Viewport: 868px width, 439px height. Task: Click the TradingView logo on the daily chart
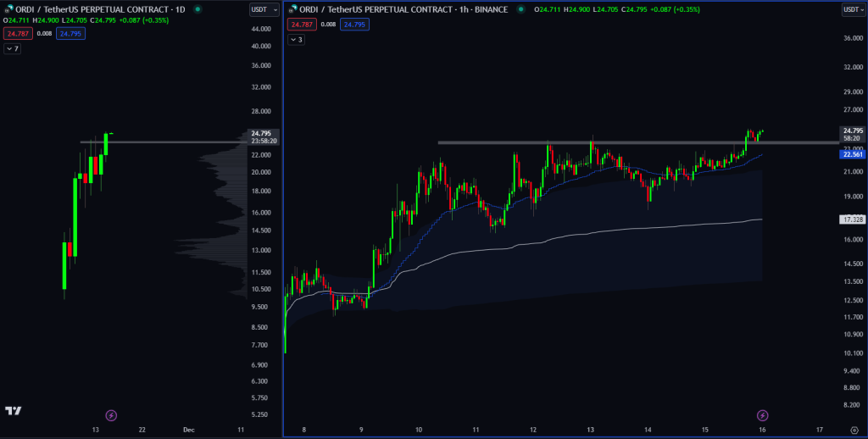pos(13,411)
